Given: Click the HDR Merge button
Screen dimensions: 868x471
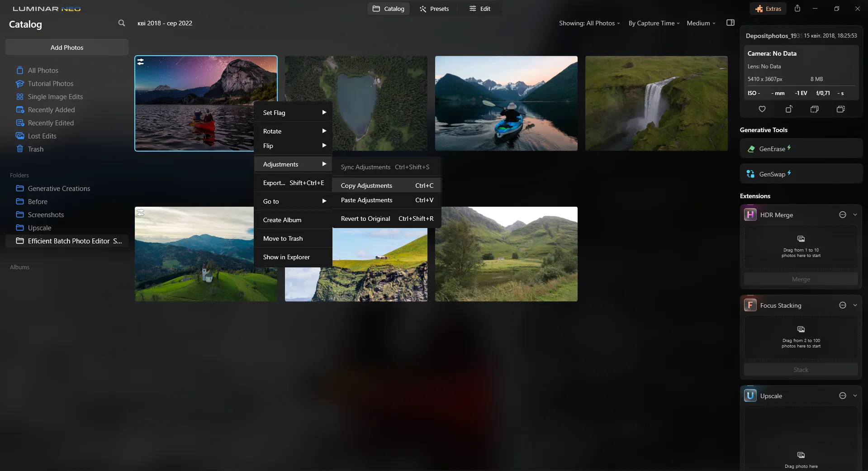Looking at the screenshot, I should 801,279.
